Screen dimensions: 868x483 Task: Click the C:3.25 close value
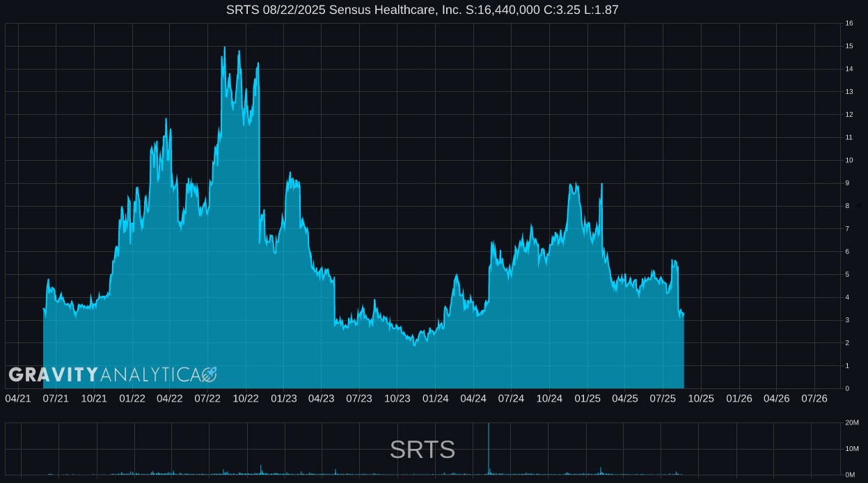tap(563, 10)
